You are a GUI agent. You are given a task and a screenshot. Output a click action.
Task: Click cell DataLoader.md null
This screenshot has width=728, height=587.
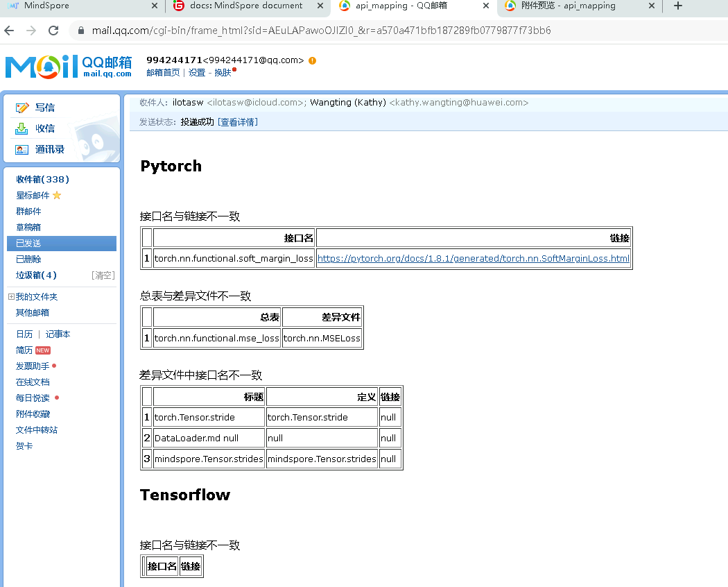[x=209, y=438]
